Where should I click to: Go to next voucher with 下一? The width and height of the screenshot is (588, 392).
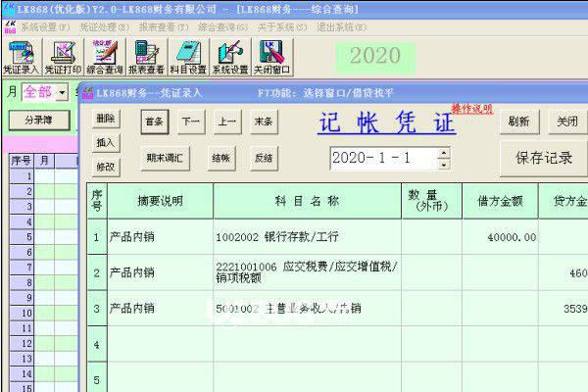(191, 122)
